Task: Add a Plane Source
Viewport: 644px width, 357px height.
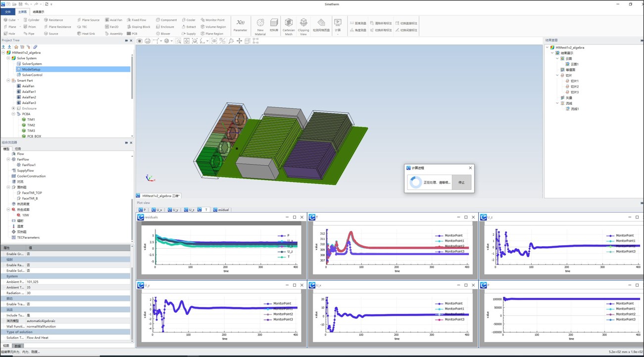Action: (88, 20)
